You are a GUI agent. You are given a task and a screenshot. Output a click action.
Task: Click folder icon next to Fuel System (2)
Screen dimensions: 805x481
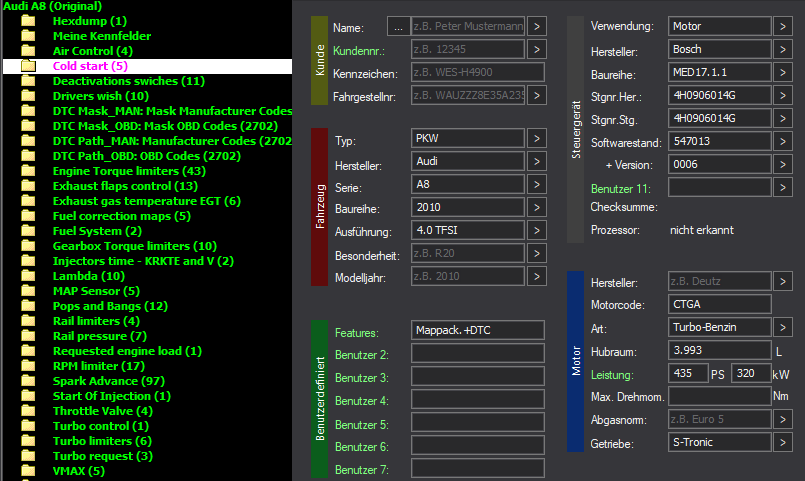28,231
